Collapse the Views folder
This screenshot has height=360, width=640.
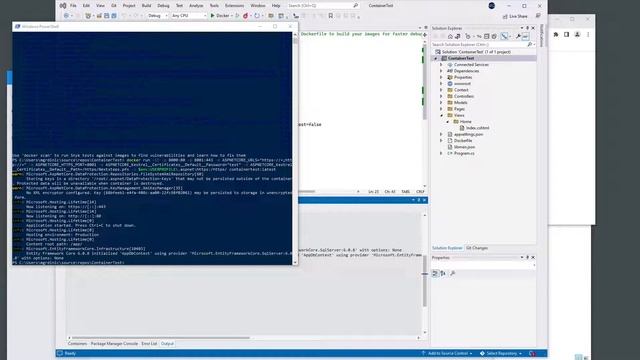[x=441, y=115]
